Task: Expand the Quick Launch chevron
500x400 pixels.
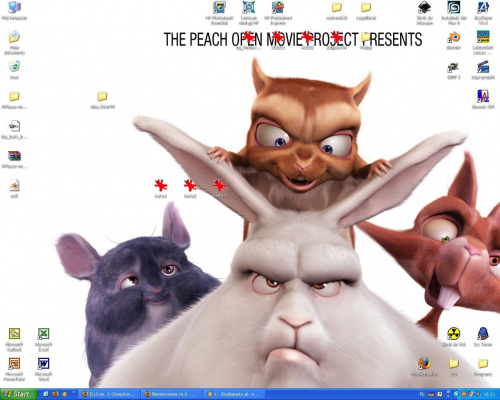Action: [74, 393]
